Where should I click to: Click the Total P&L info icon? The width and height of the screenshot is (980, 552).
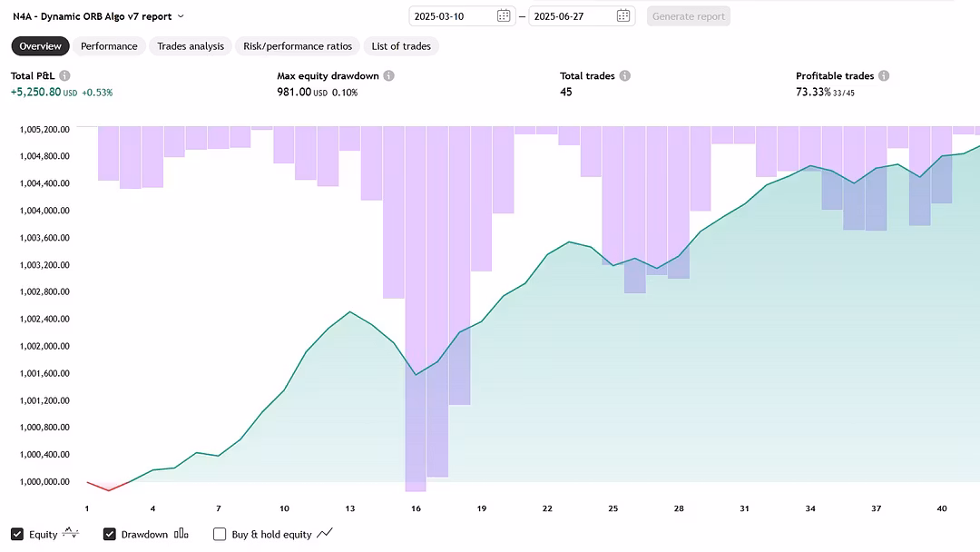pyautogui.click(x=64, y=75)
